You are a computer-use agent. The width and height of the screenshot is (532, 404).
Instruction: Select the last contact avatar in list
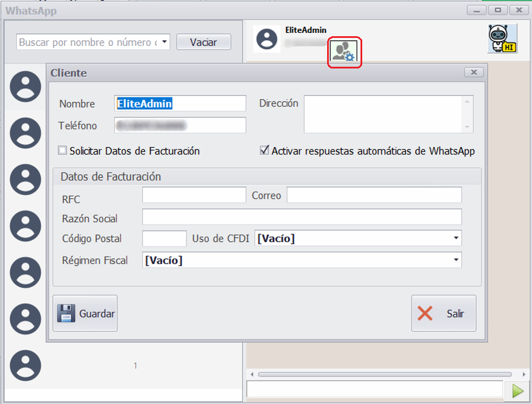[x=25, y=366]
